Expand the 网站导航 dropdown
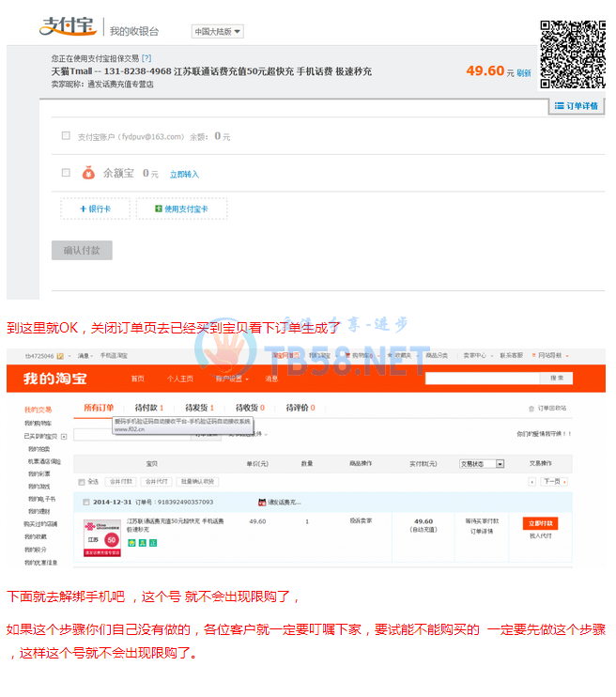This screenshot has height=697, width=616. click(x=550, y=356)
